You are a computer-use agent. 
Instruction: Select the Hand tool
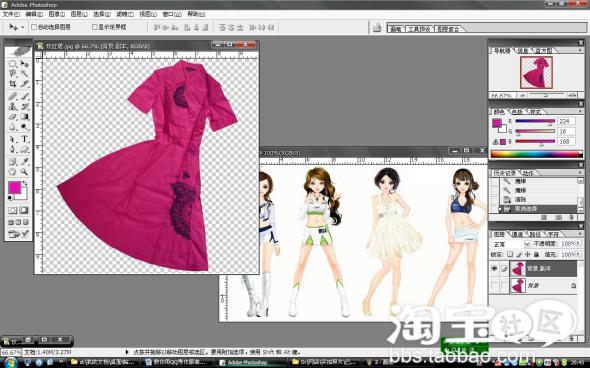(x=13, y=172)
